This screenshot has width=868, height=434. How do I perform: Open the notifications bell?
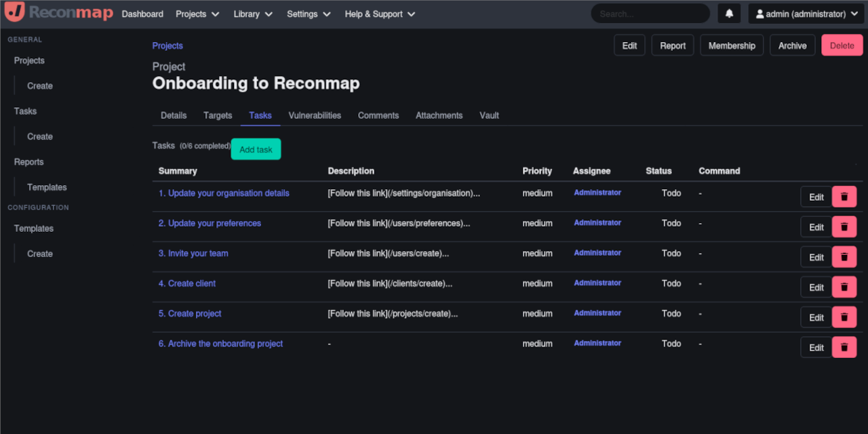coord(729,14)
